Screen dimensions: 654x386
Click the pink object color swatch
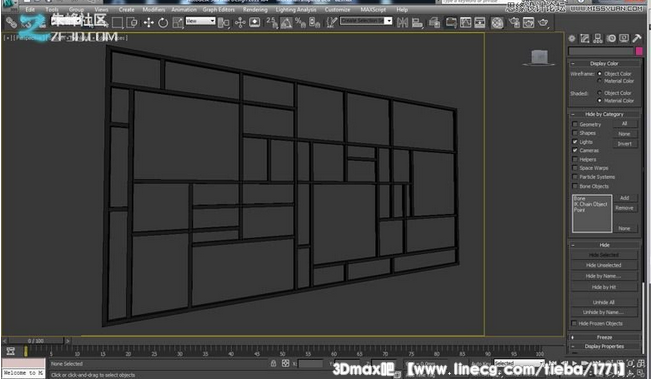[639, 51]
